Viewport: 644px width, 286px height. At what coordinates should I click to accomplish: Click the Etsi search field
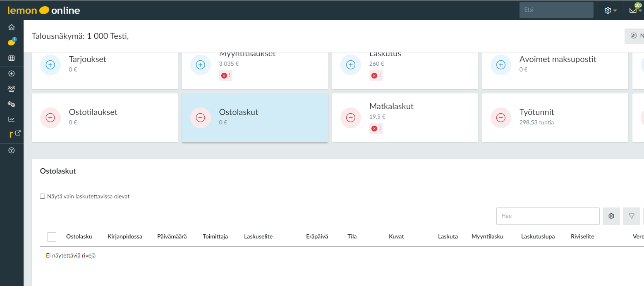(556, 10)
